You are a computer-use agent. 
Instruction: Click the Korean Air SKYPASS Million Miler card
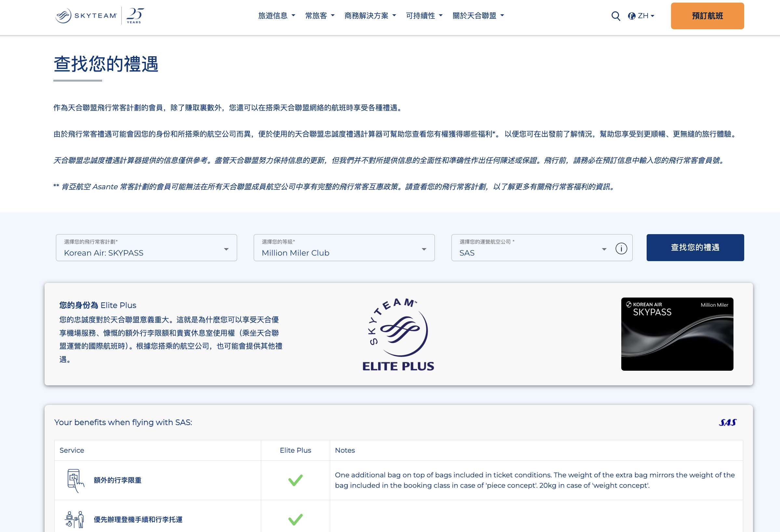coord(677,334)
